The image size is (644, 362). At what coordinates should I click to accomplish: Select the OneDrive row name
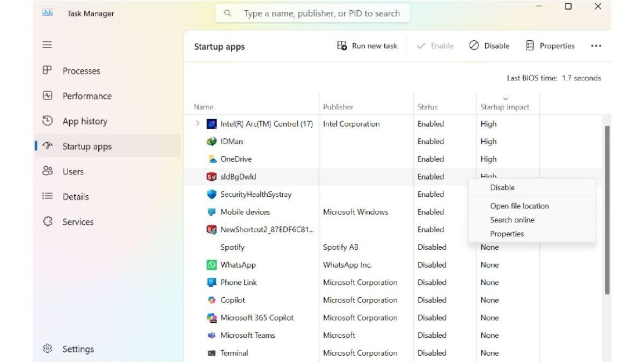[236, 159]
